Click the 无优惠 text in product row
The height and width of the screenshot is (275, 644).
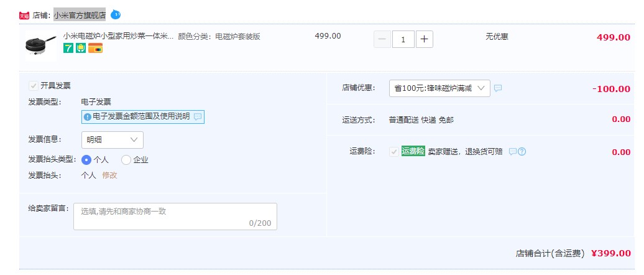(x=497, y=37)
